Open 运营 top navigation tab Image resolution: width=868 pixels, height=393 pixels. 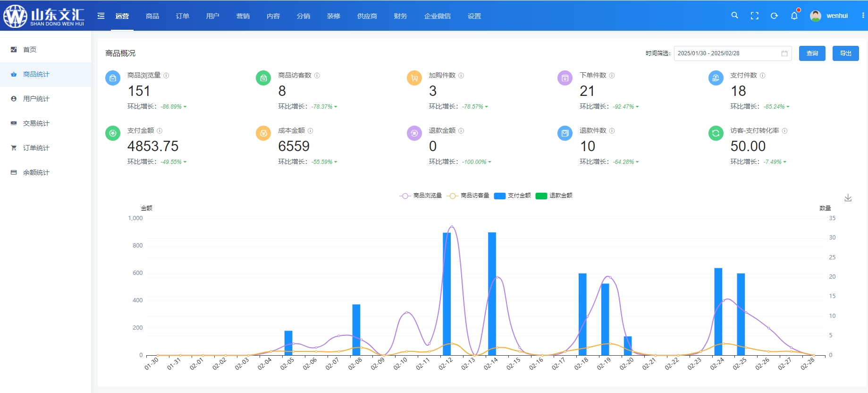[122, 16]
